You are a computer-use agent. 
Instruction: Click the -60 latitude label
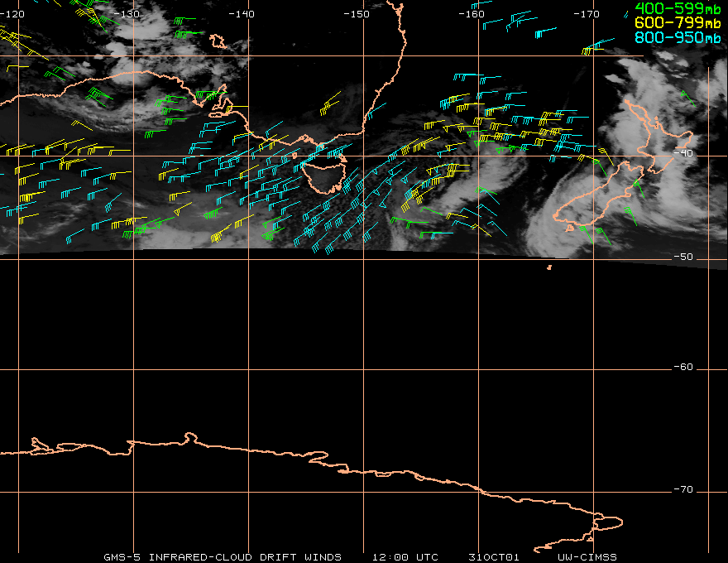683,367
